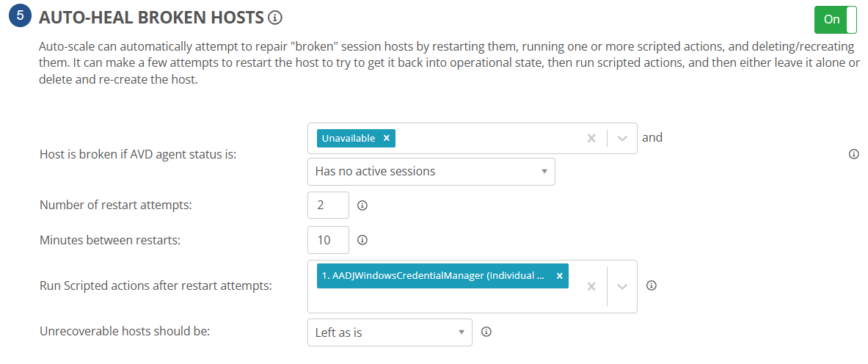Click info icon next to Auto-Heal Broken Hosts title
This screenshot has width=868, height=364.
pyautogui.click(x=275, y=18)
